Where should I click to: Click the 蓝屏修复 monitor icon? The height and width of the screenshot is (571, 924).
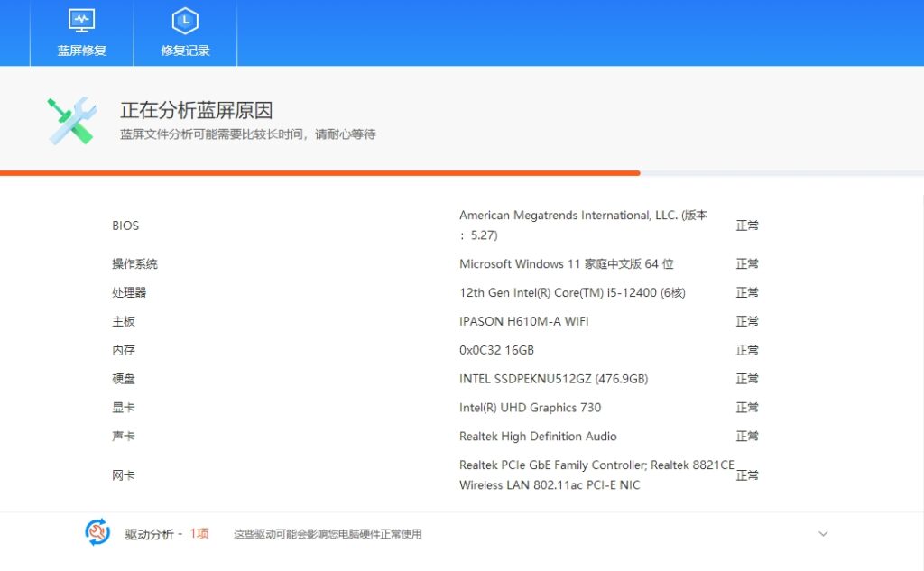(82, 20)
